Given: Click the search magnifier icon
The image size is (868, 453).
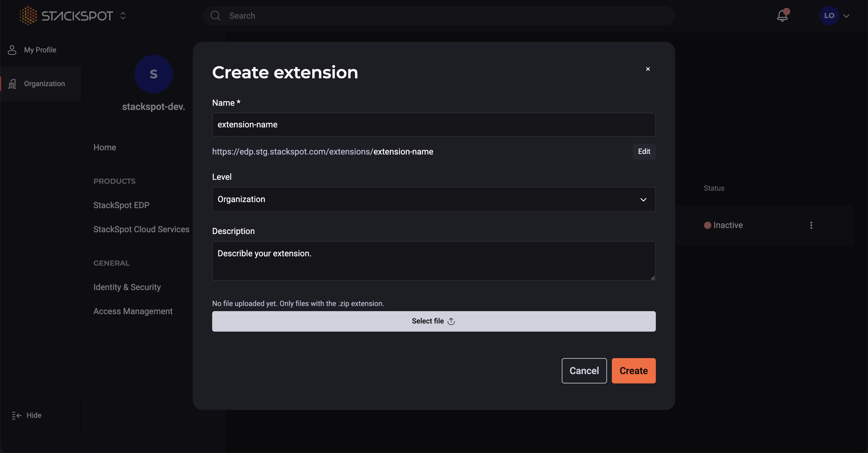Looking at the screenshot, I should 215,16.
